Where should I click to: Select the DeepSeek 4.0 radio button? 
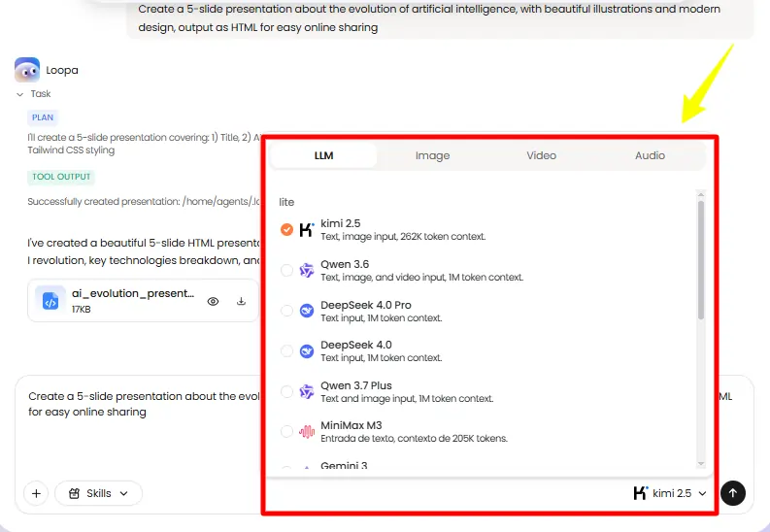coord(286,350)
